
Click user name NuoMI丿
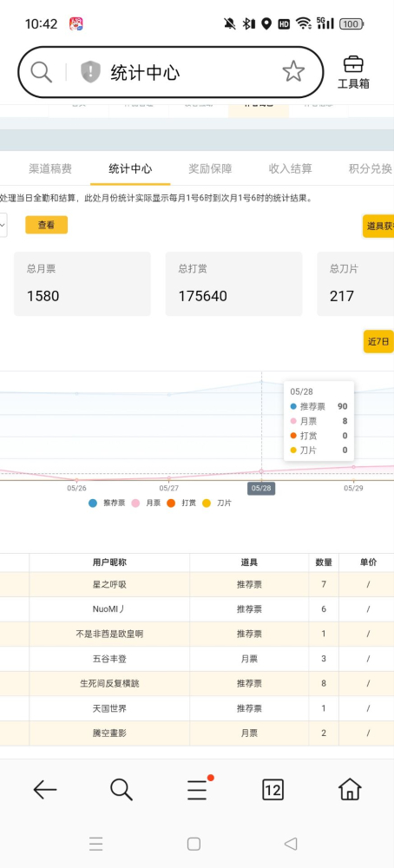point(109,609)
